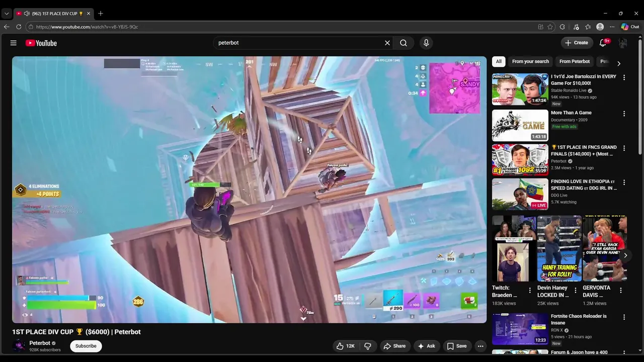Select the From Peterbot chip
The image size is (644, 362).
click(x=575, y=61)
